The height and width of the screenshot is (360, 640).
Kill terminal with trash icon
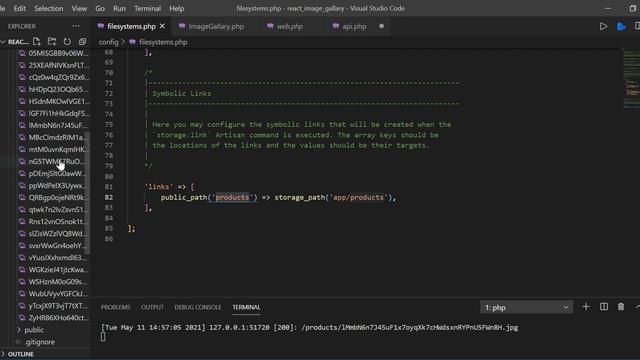click(x=621, y=307)
